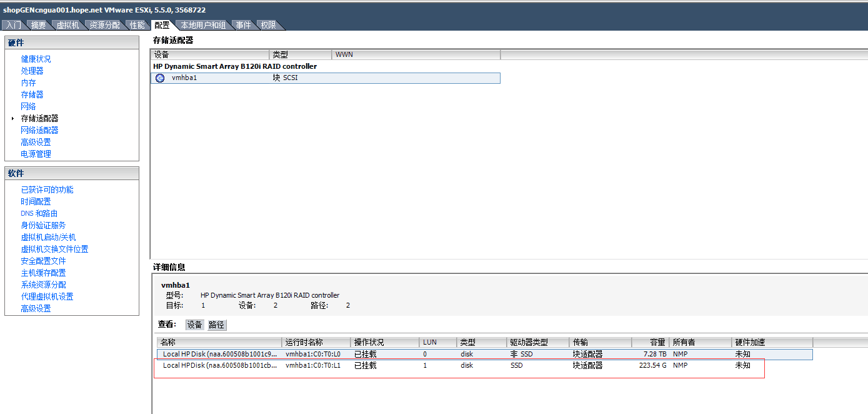Open 虚拟机启动/关机 settings
This screenshot has height=414, width=868.
pyautogui.click(x=48, y=237)
